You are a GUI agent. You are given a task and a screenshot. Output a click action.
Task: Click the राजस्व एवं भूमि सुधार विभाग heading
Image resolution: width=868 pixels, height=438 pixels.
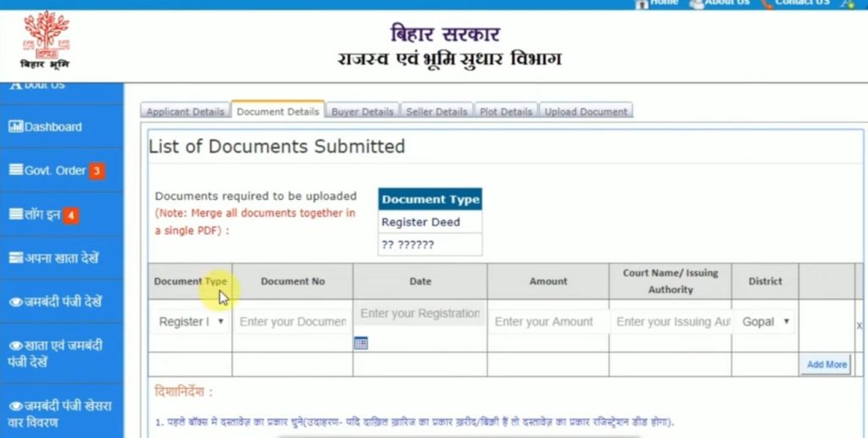[449, 59]
